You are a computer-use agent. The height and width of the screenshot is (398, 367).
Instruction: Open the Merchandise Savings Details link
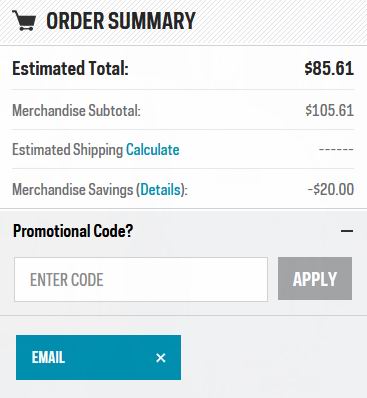tap(160, 189)
